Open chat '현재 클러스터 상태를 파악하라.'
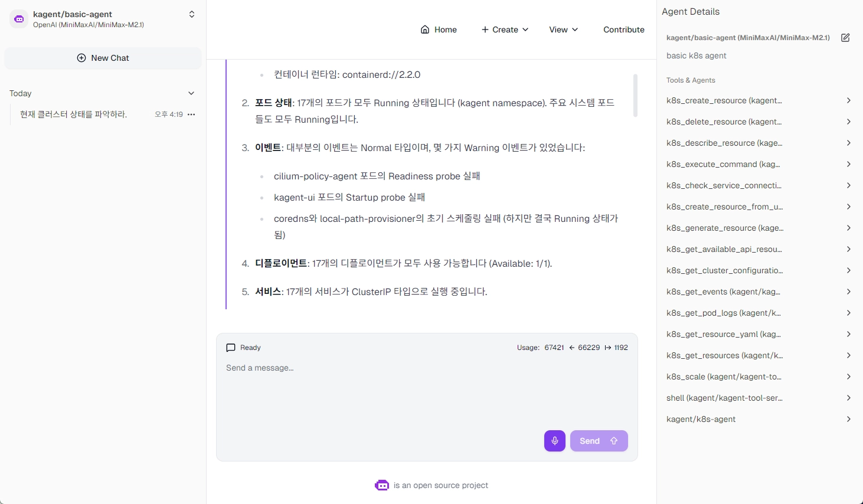The width and height of the screenshot is (863, 504). pyautogui.click(x=74, y=114)
